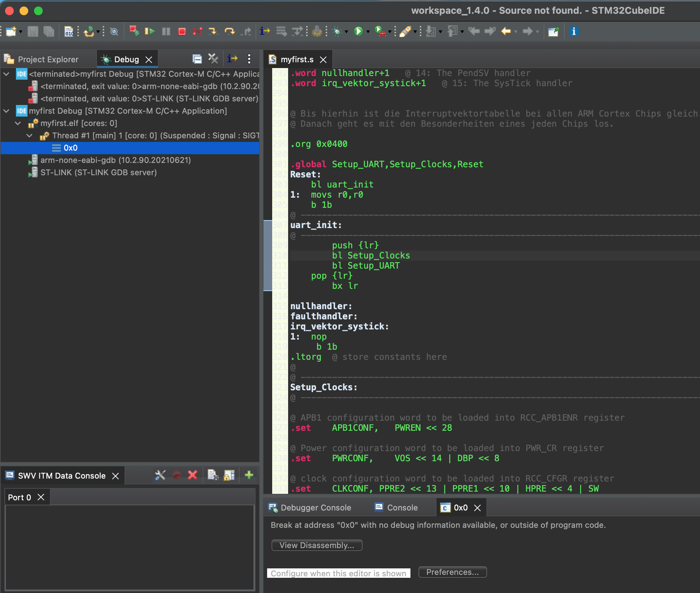Click the Step Into icon
This screenshot has height=593, width=700.
pyautogui.click(x=213, y=31)
